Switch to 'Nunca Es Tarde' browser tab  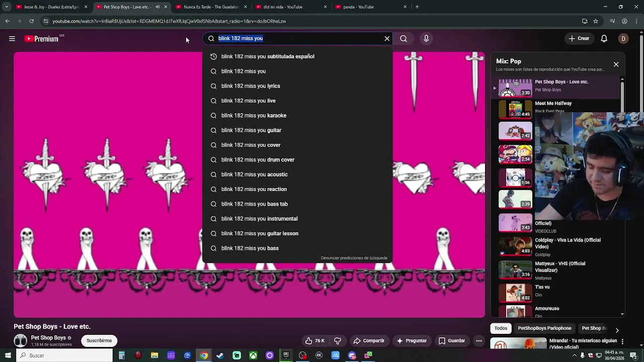click(211, 7)
